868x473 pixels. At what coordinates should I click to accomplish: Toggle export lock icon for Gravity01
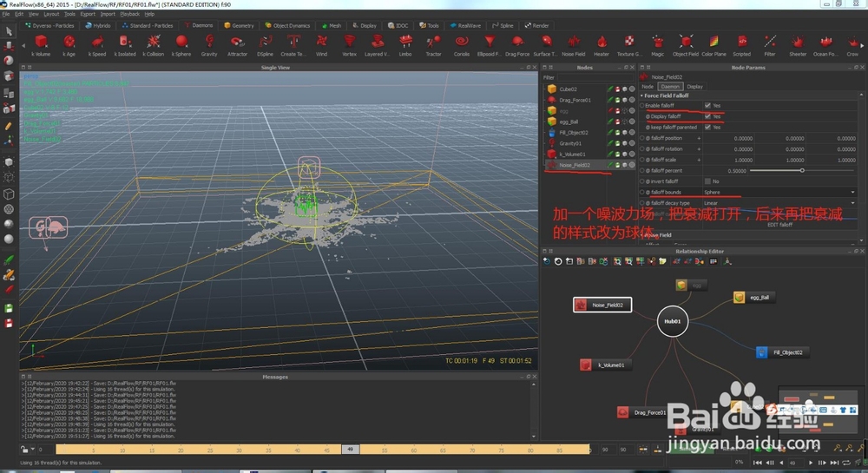617,143
